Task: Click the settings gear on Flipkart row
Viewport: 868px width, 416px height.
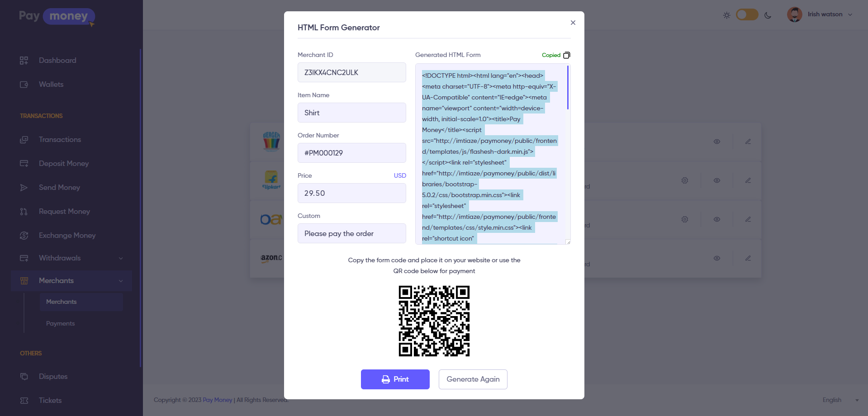Action: pyautogui.click(x=685, y=180)
